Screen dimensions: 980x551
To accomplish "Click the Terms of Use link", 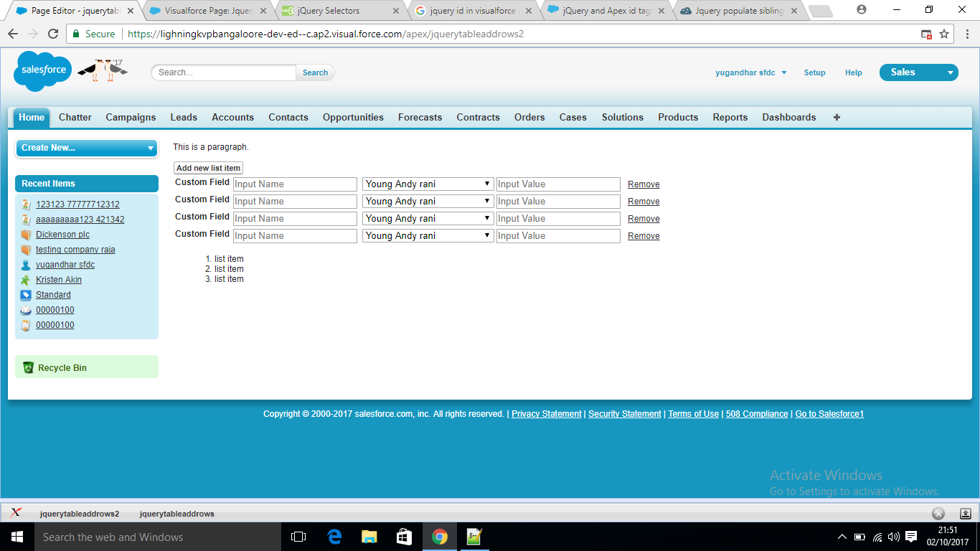I will coord(693,414).
